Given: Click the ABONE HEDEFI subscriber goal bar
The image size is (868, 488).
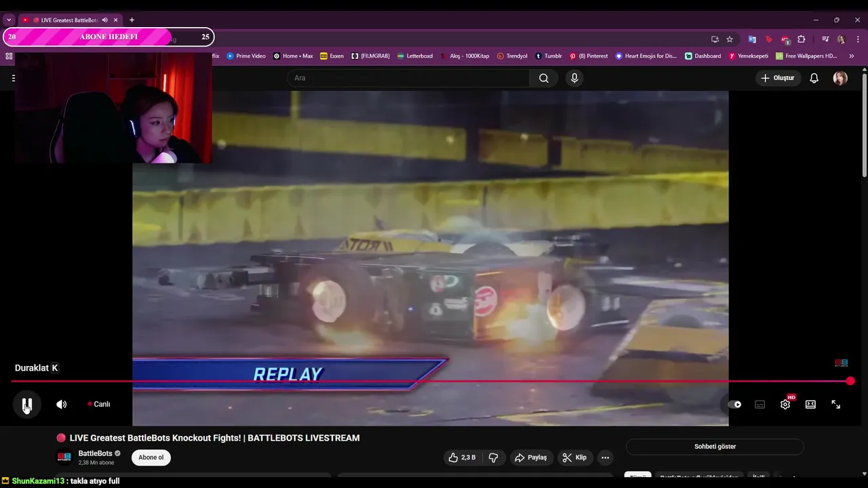Looking at the screenshot, I should pyautogui.click(x=108, y=37).
